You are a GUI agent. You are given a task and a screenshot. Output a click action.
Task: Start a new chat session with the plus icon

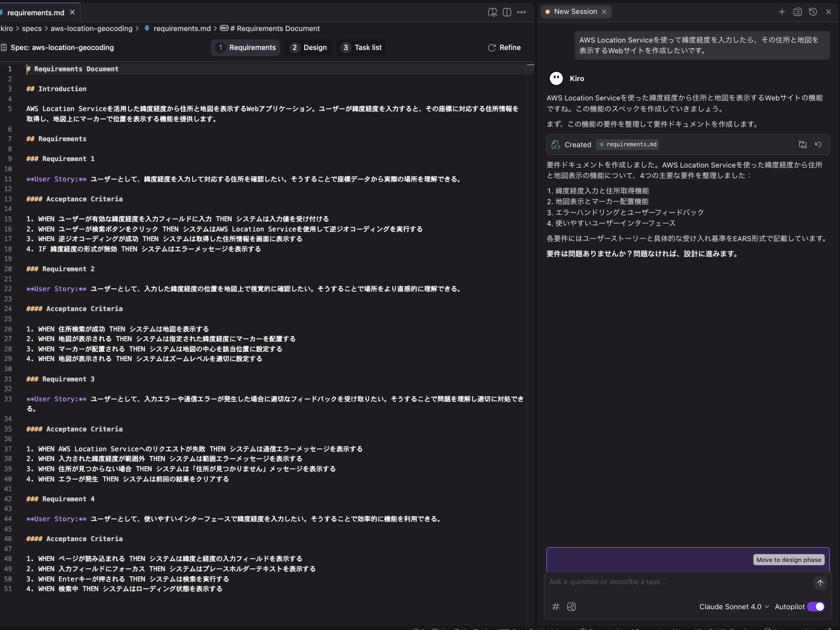point(782,12)
